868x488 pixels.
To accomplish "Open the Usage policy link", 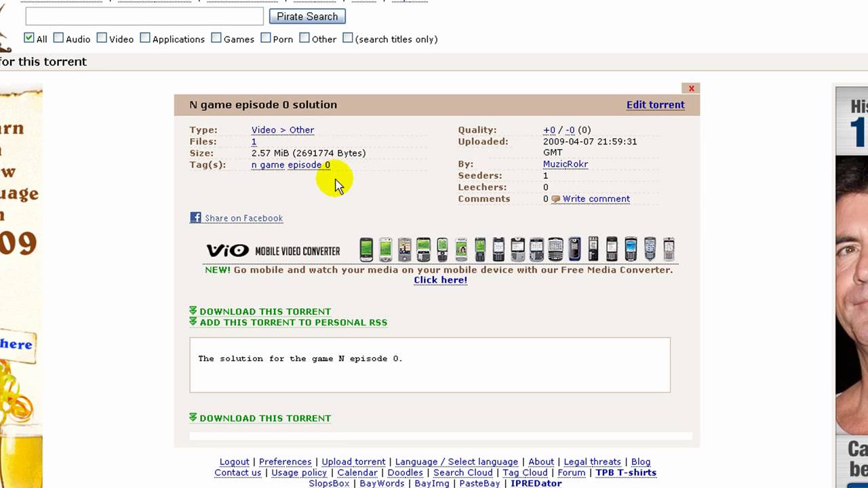I will click(x=299, y=472).
